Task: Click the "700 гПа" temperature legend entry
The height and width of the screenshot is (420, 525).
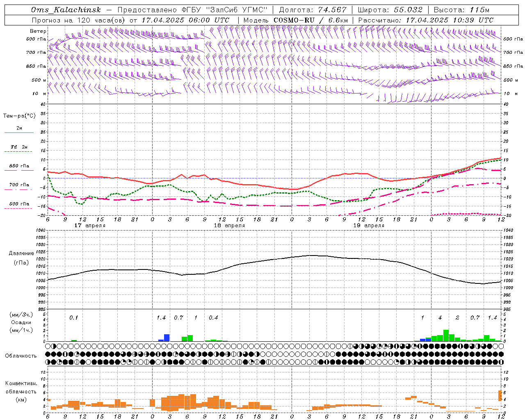Action: coord(19,185)
